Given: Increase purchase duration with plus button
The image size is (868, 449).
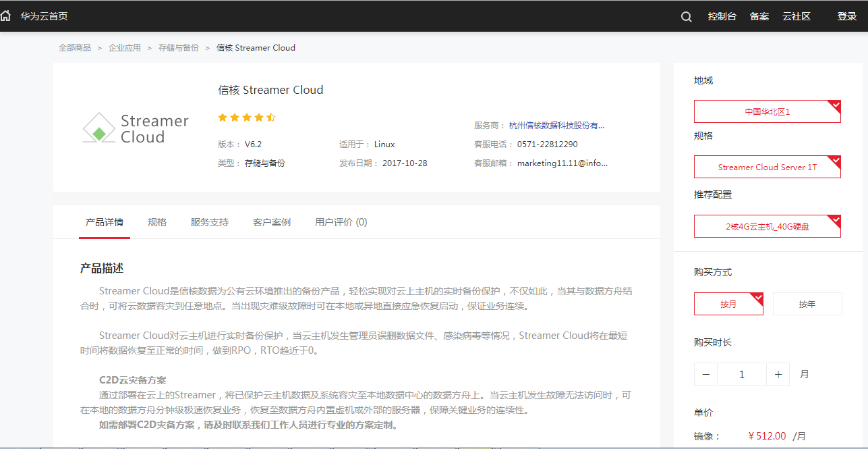Looking at the screenshot, I should tap(778, 374).
